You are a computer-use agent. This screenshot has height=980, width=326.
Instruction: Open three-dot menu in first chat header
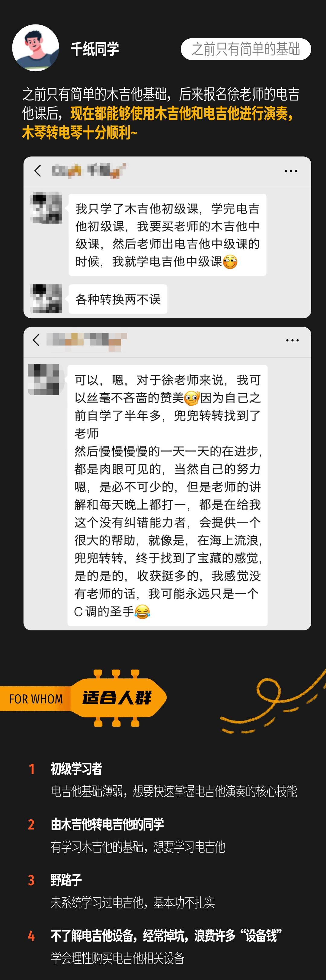click(x=291, y=171)
